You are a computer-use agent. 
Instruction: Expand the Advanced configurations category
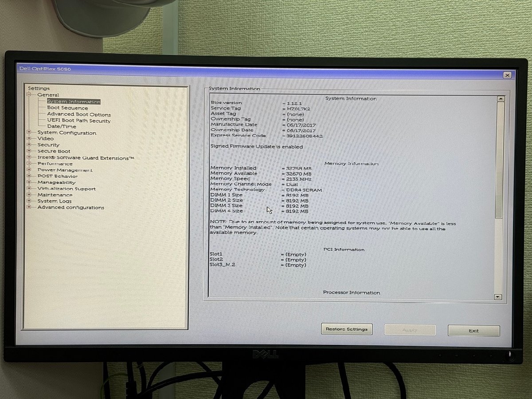tap(28, 207)
